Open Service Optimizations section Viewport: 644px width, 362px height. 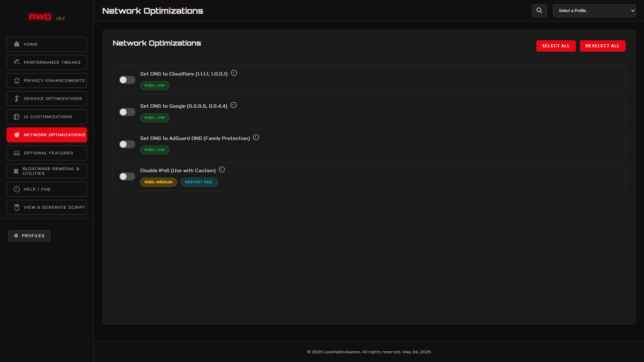[x=47, y=99]
